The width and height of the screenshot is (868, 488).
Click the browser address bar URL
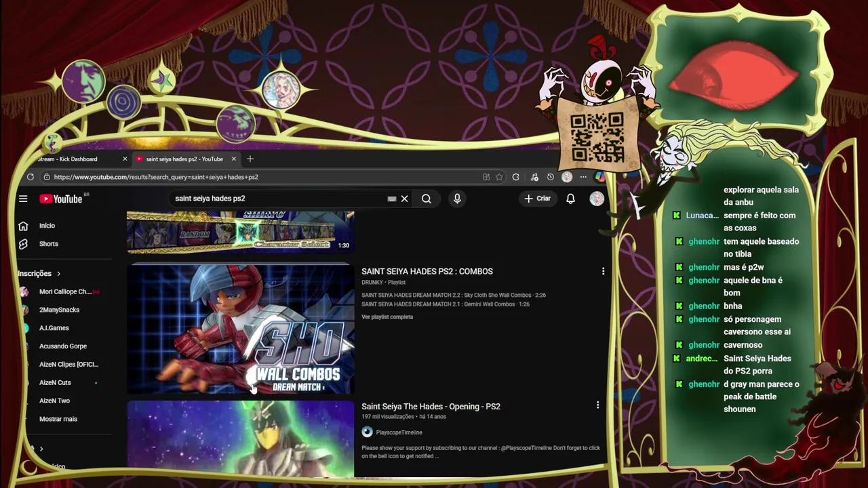pos(156,177)
